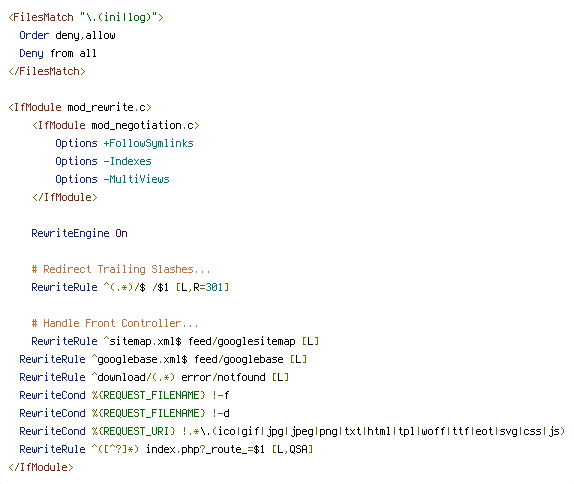Click the sitemap.xml RewriteRule line
The image size is (574, 484).
tap(175, 341)
